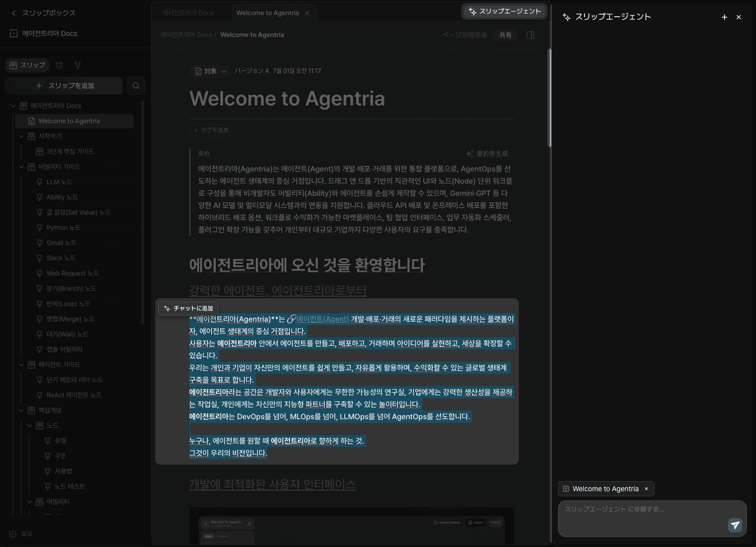The width and height of the screenshot is (756, 547).
Task: Select Welcome to Agentria in the tree
Action: pos(74,121)
